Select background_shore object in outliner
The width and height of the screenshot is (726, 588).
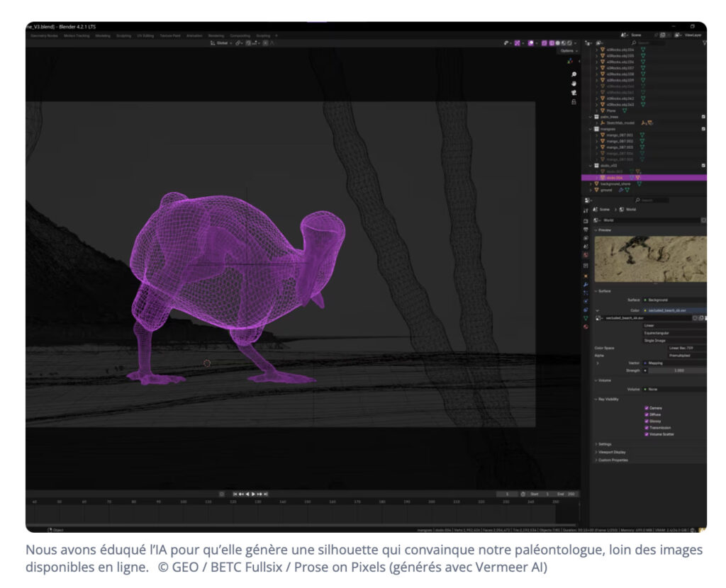(615, 183)
